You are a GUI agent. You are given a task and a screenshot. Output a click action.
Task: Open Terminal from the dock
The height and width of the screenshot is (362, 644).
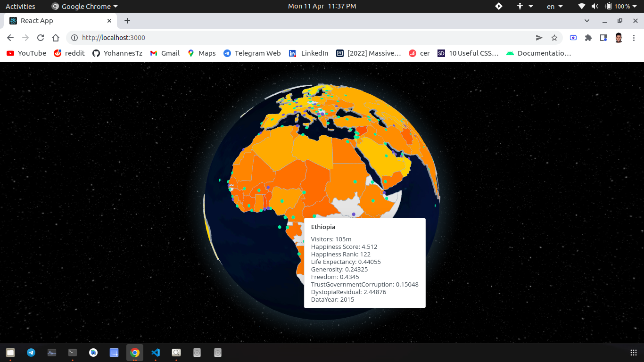click(x=73, y=352)
